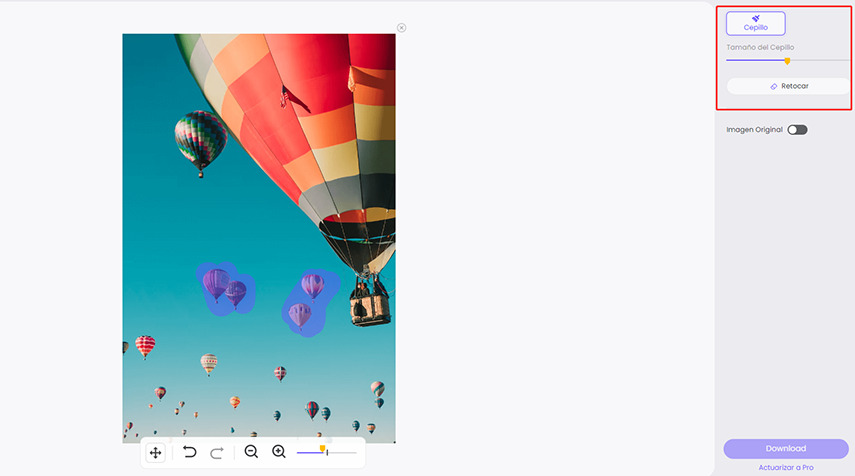Click the Retocar button

click(788, 87)
